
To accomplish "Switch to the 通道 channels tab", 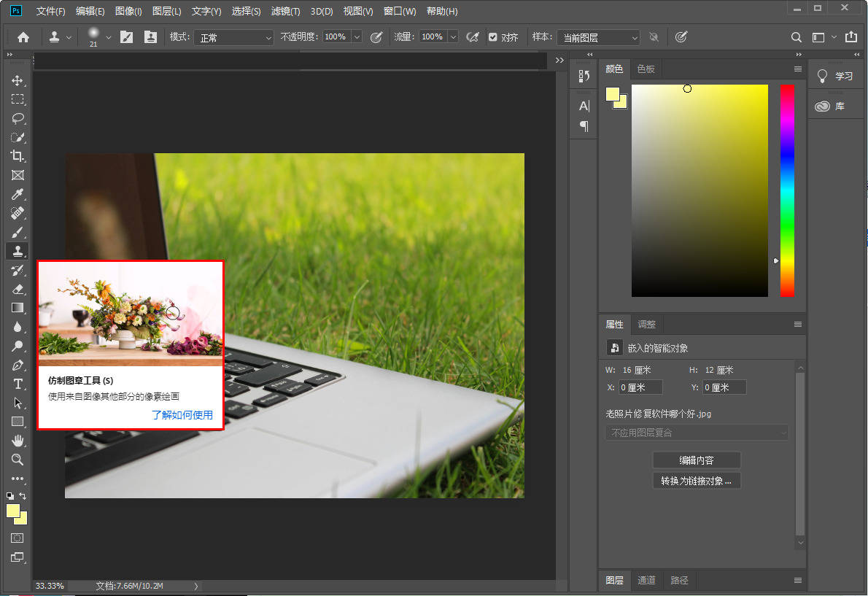I will (646, 580).
